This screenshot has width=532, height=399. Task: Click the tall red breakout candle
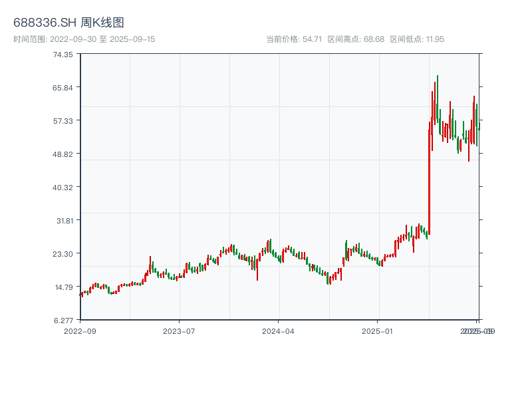(429, 180)
